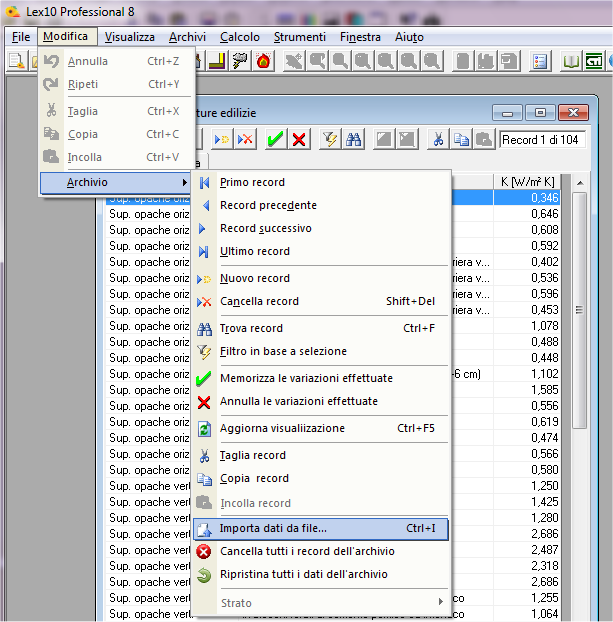Click the green CTI toolbar icon
The height and width of the screenshot is (622, 613).
(594, 61)
